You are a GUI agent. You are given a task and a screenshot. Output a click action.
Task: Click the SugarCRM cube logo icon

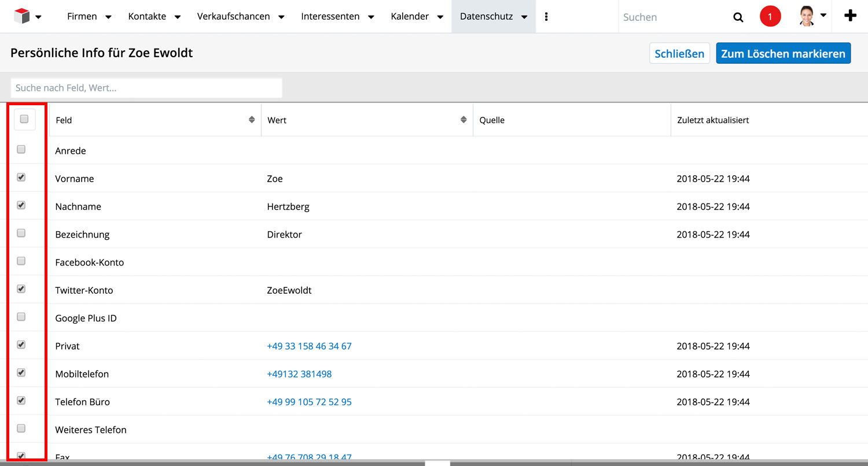[21, 16]
